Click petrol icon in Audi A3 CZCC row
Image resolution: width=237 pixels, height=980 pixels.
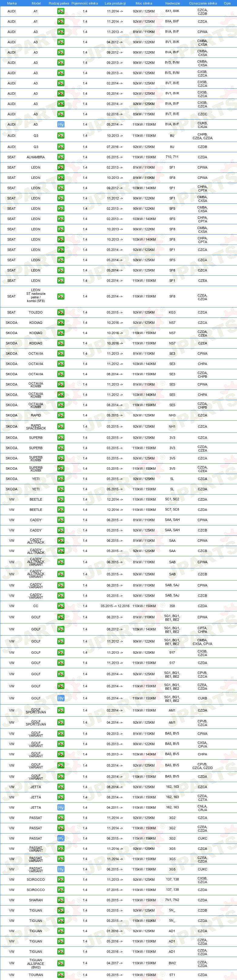click(x=61, y=114)
